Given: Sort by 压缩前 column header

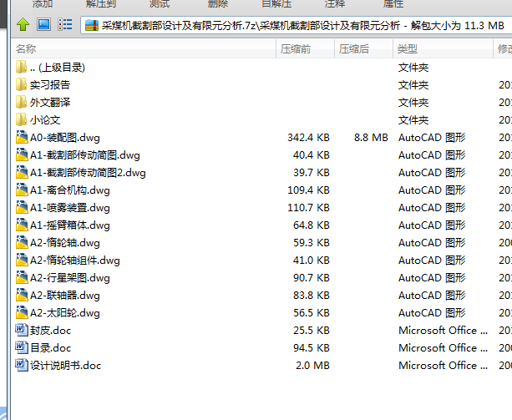Looking at the screenshot, I should click(306, 49).
